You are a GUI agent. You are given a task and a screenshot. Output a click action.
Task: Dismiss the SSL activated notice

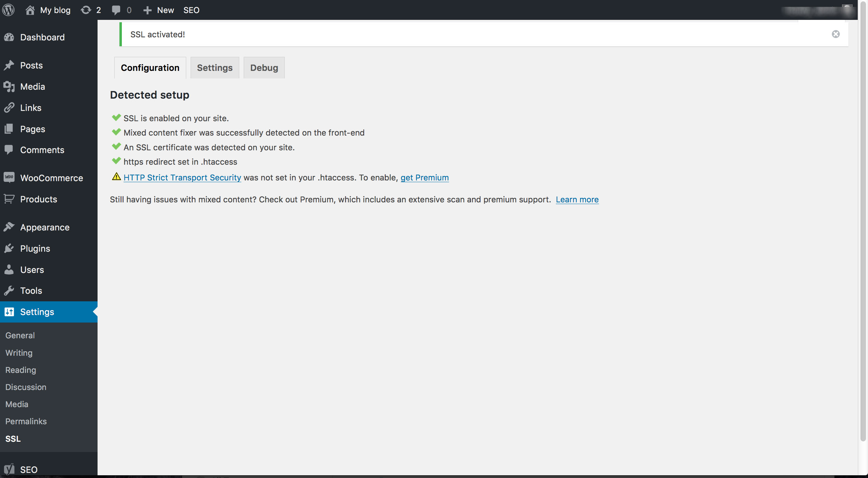pyautogui.click(x=835, y=34)
